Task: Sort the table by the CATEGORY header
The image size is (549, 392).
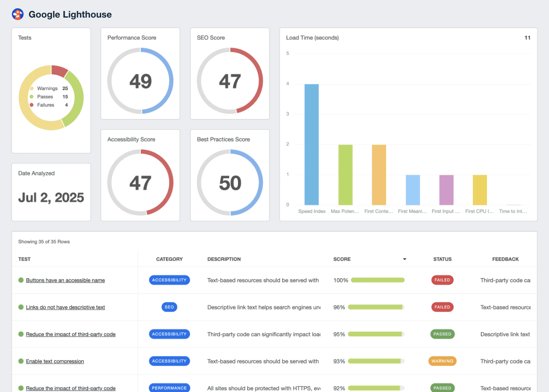Action: [x=169, y=259]
